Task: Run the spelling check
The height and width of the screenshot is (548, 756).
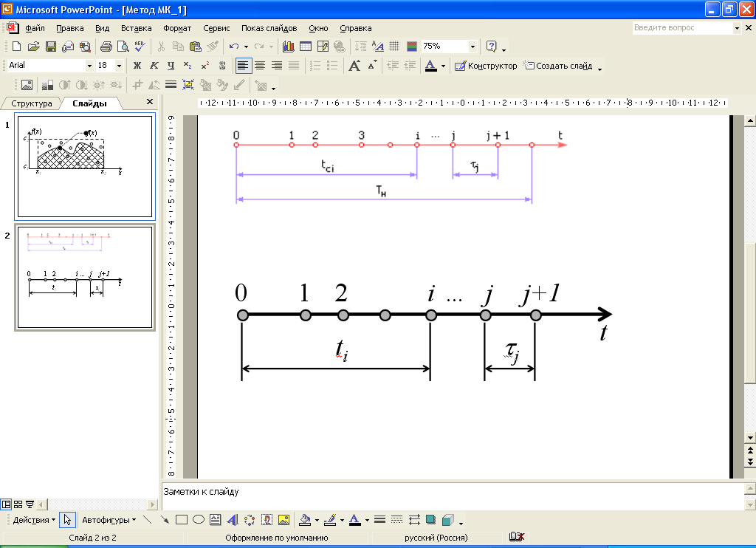Action: tap(140, 47)
